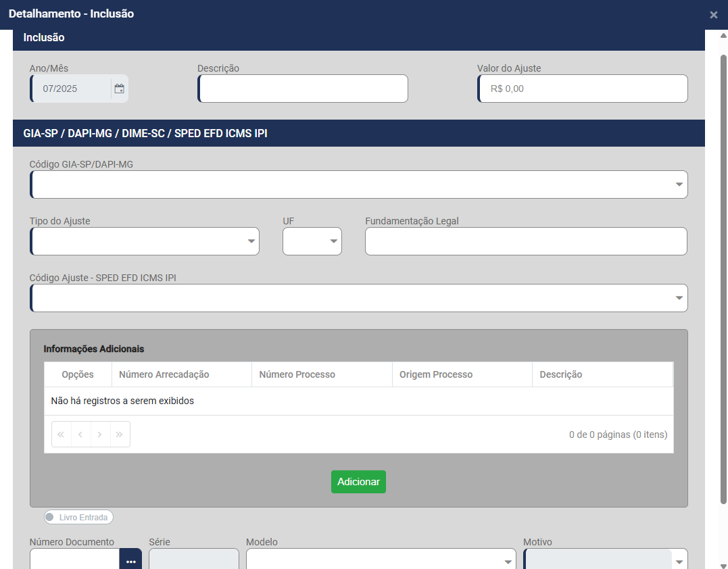Click the Ano/Mês date field
This screenshot has height=569, width=728.
click(x=72, y=89)
